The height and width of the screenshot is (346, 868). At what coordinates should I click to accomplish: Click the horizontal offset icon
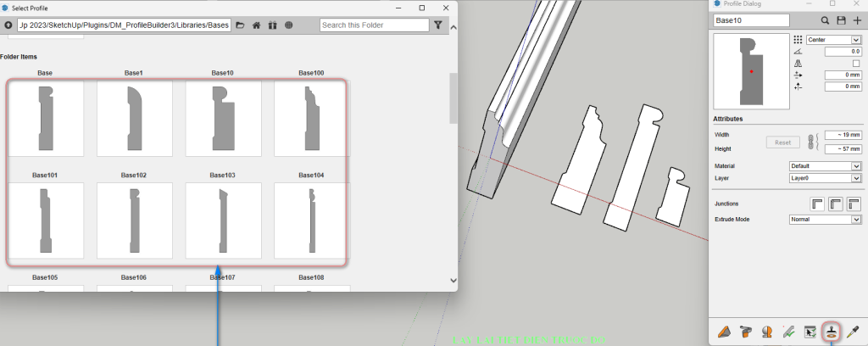coord(798,75)
